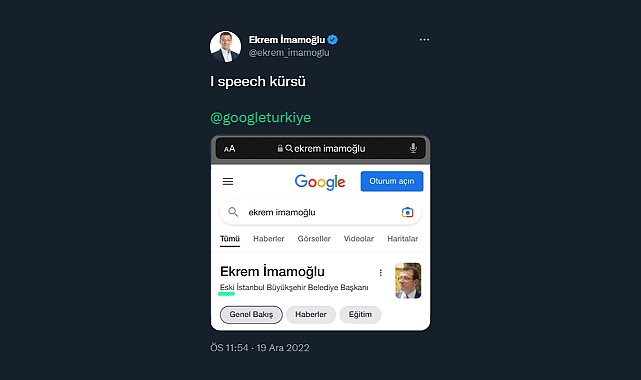
Task: Open the Google hamburger menu
Action: click(228, 181)
